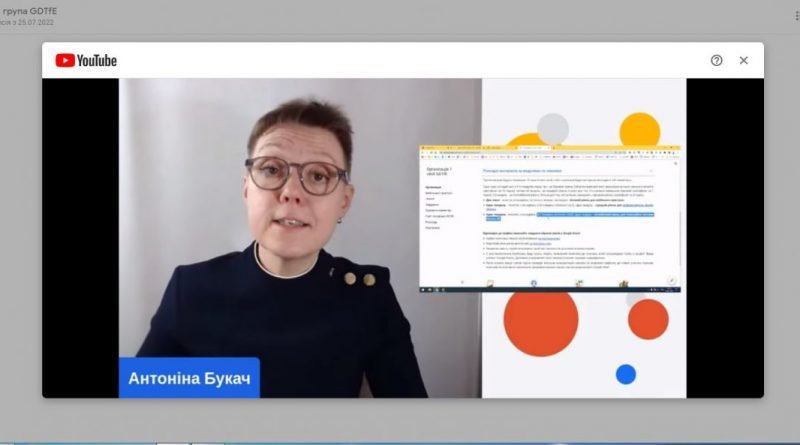
Task: Click the yellow circle at top right
Action: [x=640, y=130]
